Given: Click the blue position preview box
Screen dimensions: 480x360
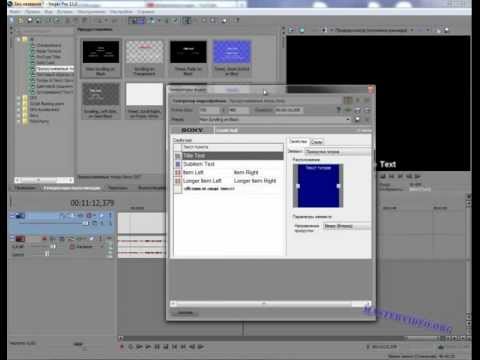Looking at the screenshot, I should pyautogui.click(x=318, y=186).
